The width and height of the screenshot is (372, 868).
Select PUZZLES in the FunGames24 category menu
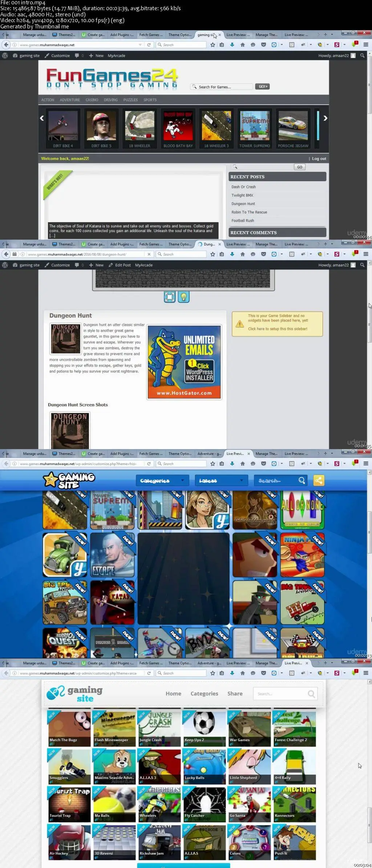130,100
